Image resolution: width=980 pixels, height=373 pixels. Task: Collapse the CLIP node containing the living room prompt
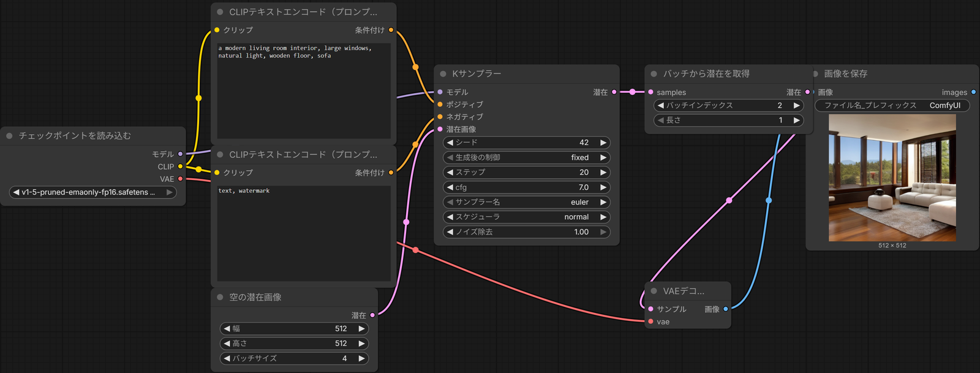(220, 12)
